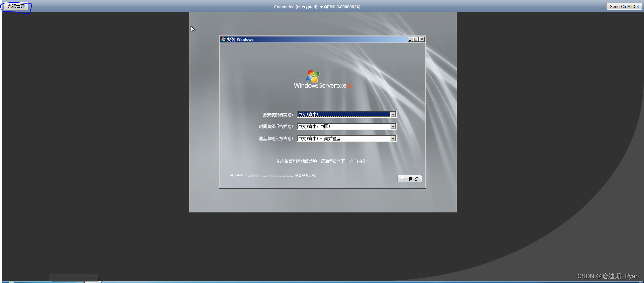The width and height of the screenshot is (644, 283).
Task: Open the 光驱管理 drive management button
Action: [16, 6]
